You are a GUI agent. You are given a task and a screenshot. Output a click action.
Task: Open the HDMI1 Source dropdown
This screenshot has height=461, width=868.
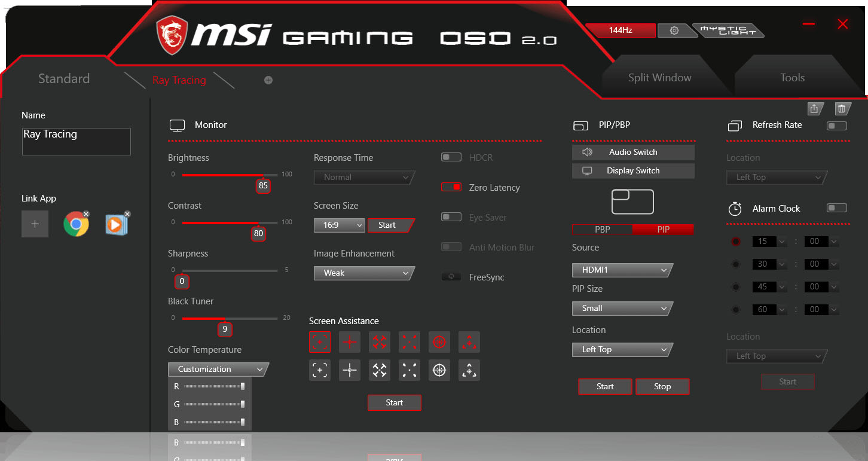click(x=622, y=270)
